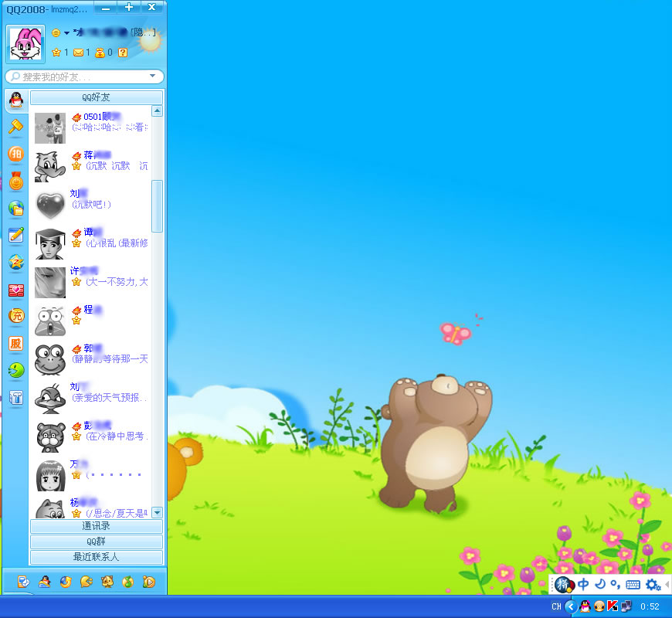Click the scroll-down arrow of friends list
The height and width of the screenshot is (618, 672).
click(158, 512)
